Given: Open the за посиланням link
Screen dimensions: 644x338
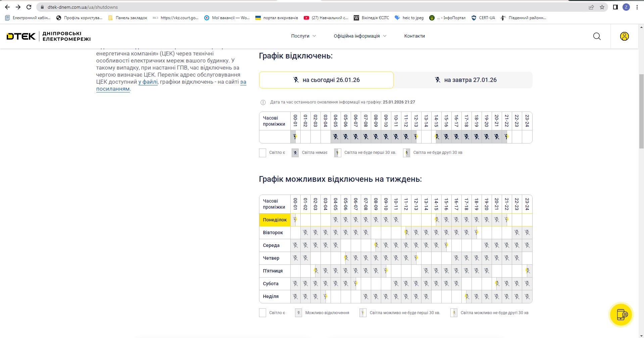Looking at the screenshot, I should pos(113,89).
